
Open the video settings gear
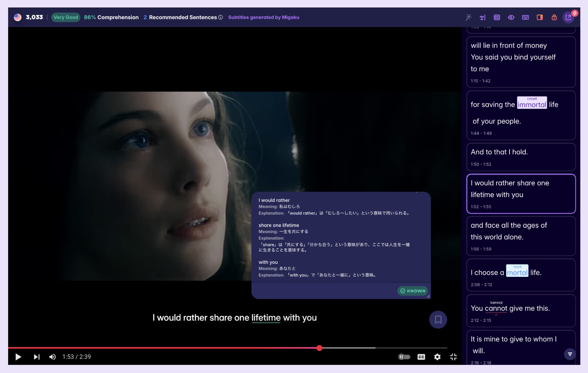coord(437,357)
